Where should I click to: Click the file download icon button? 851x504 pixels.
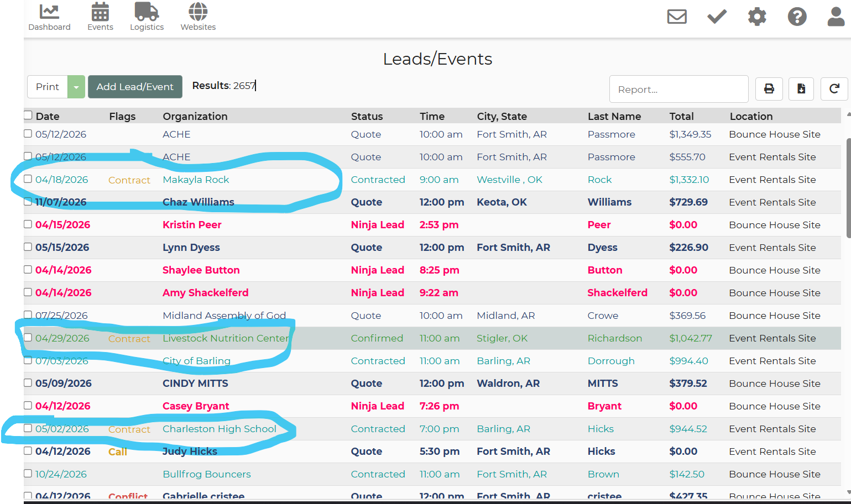tap(801, 89)
